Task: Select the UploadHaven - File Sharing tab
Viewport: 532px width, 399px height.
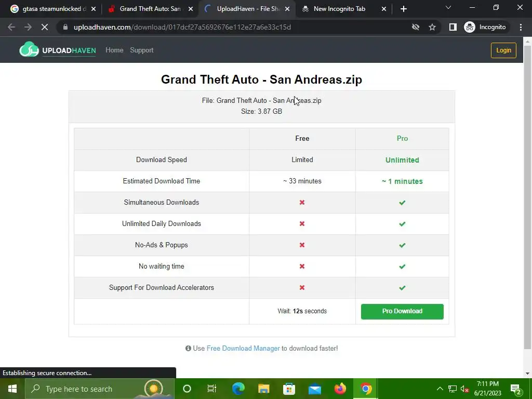Action: pyautogui.click(x=248, y=9)
